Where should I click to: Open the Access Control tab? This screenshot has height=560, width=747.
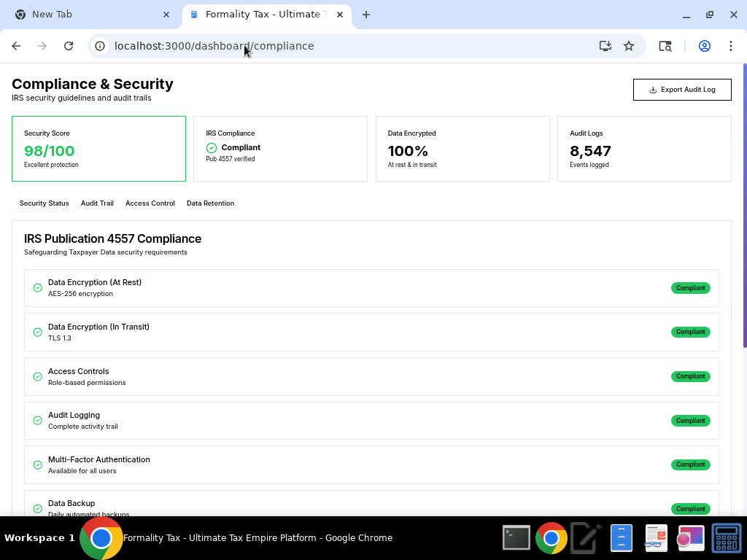pos(150,203)
